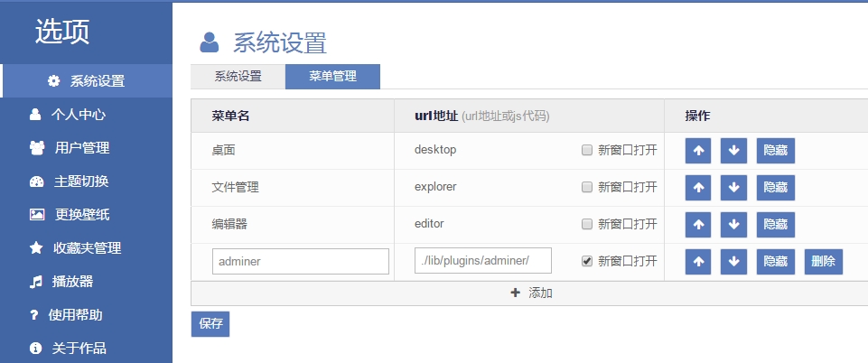Image resolution: width=868 pixels, height=363 pixels.
Task: Click the plus icon in the 添加 row
Action: coord(516,293)
